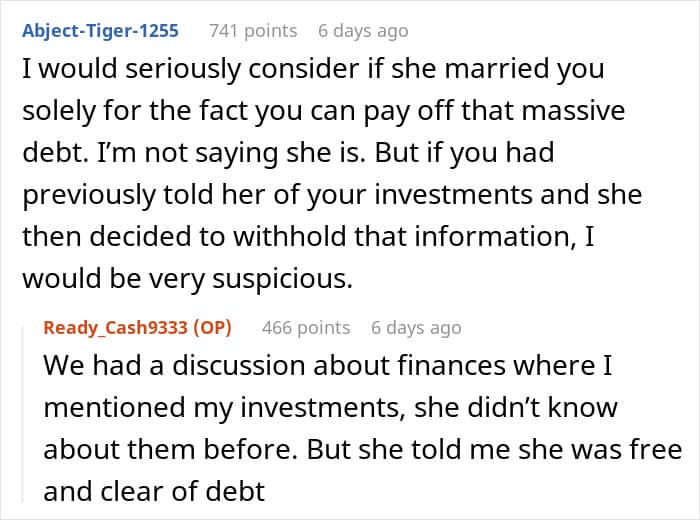This screenshot has height=520, width=700.
Task: Click the line 'solely for the fact you can'
Action: [x=324, y=111]
